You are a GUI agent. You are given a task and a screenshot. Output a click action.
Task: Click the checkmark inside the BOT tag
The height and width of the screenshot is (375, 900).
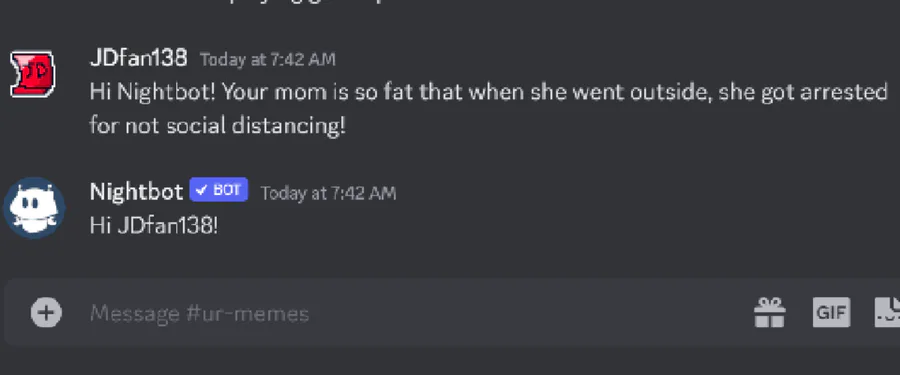(201, 190)
